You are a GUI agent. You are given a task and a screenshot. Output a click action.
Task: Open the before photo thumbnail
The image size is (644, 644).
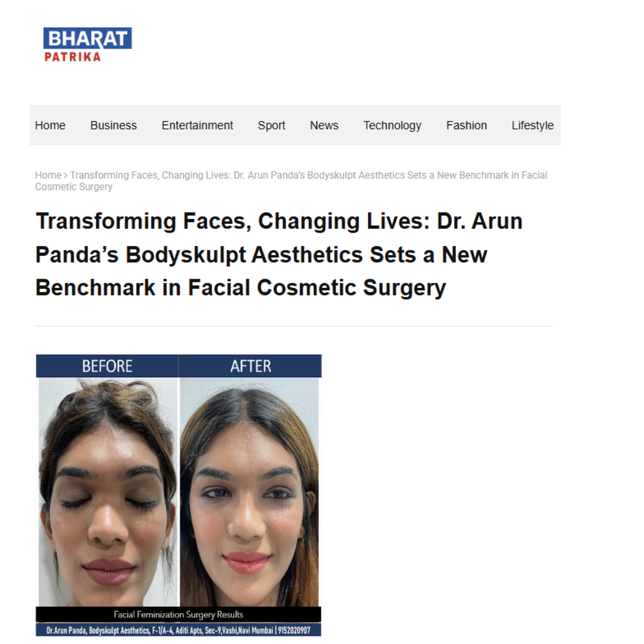[108, 492]
